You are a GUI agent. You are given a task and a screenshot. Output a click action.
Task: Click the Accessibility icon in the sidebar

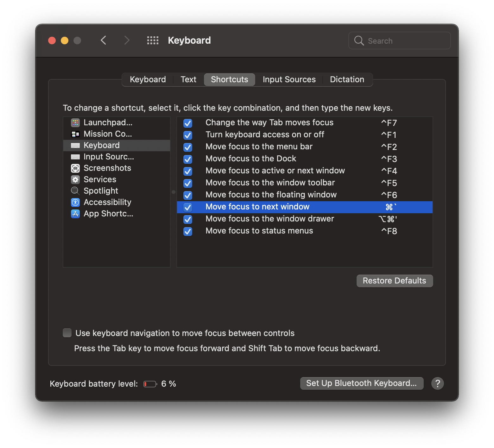click(x=75, y=202)
